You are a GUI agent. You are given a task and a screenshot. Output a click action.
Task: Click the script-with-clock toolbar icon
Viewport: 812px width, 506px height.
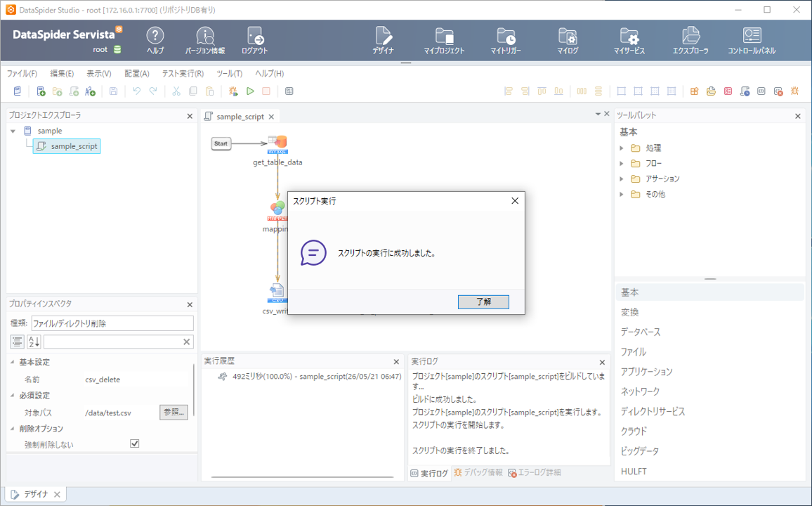745,91
